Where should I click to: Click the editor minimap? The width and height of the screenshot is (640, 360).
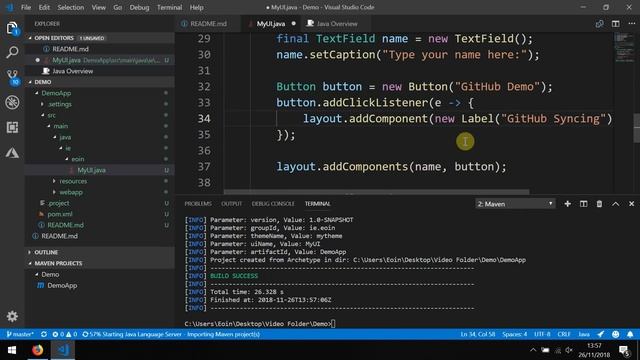pos(623,47)
